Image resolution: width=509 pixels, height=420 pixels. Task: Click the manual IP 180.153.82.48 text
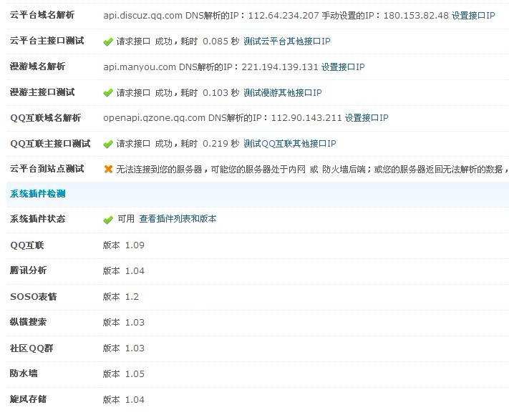[x=416, y=15]
